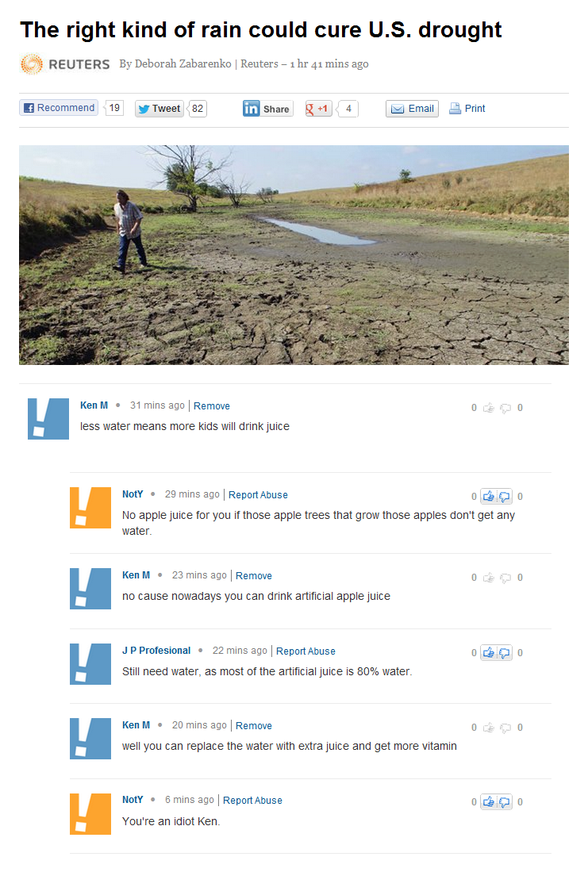
Task: Thumbs up the 'You're an idiot Ken' comment
Action: click(x=489, y=801)
